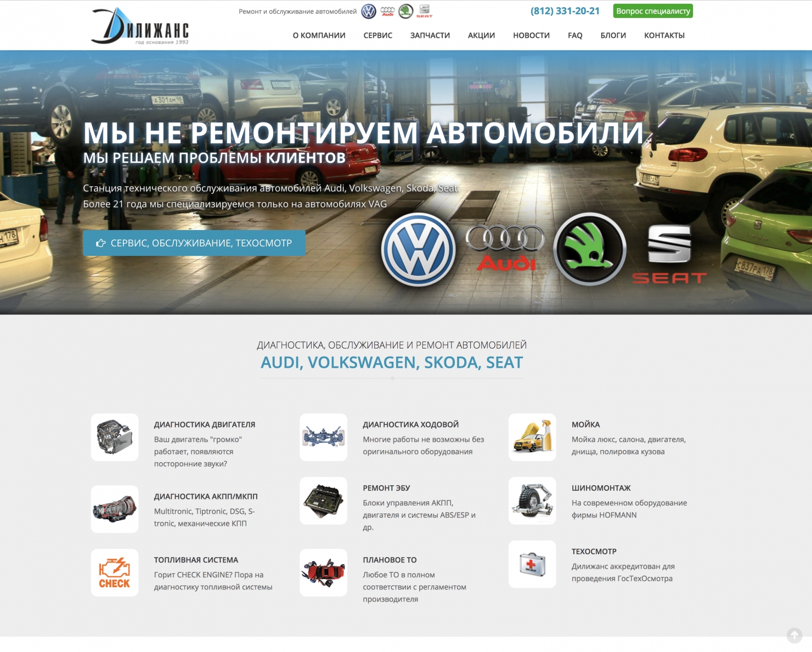The image size is (812, 652).
Task: Open the СЕРВИС menu item
Action: point(378,35)
